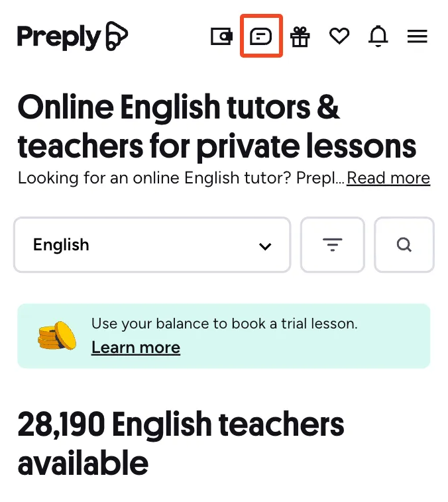Open the hamburger menu

click(417, 36)
